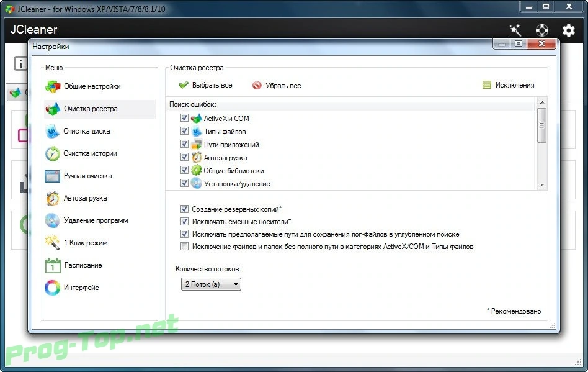Click the green checkmark icon of Выбрать все
588x372 pixels.
(184, 85)
